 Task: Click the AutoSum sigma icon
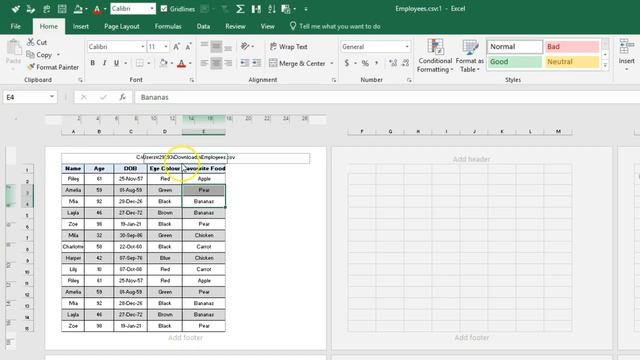tap(240, 9)
